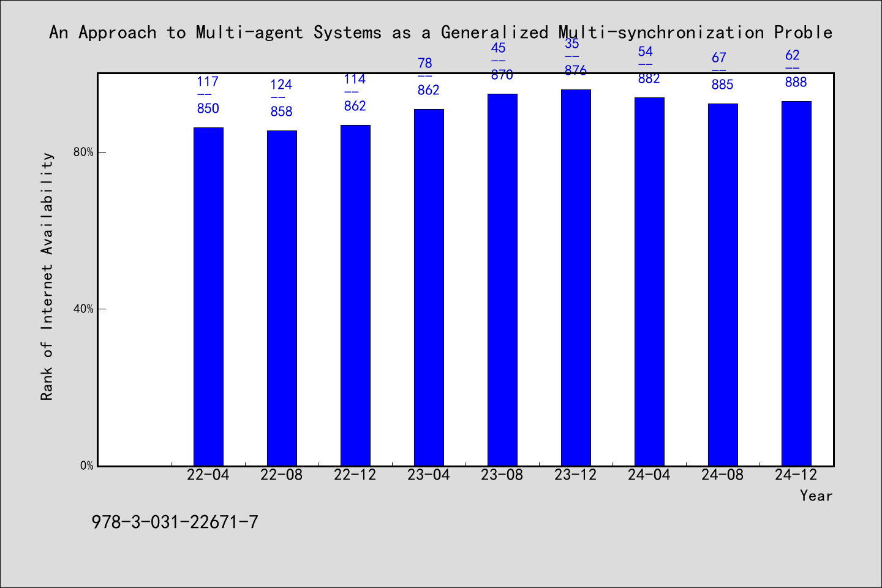Click the 0% y-axis tick label
Image resolution: width=882 pixels, height=588 pixels.
click(x=86, y=466)
